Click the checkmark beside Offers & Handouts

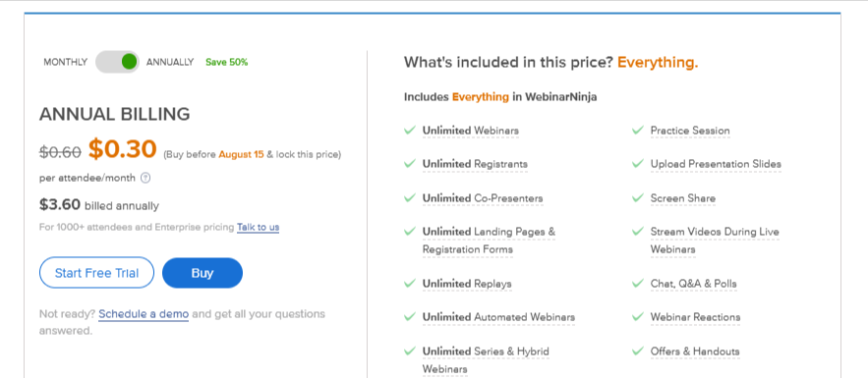[x=638, y=351]
